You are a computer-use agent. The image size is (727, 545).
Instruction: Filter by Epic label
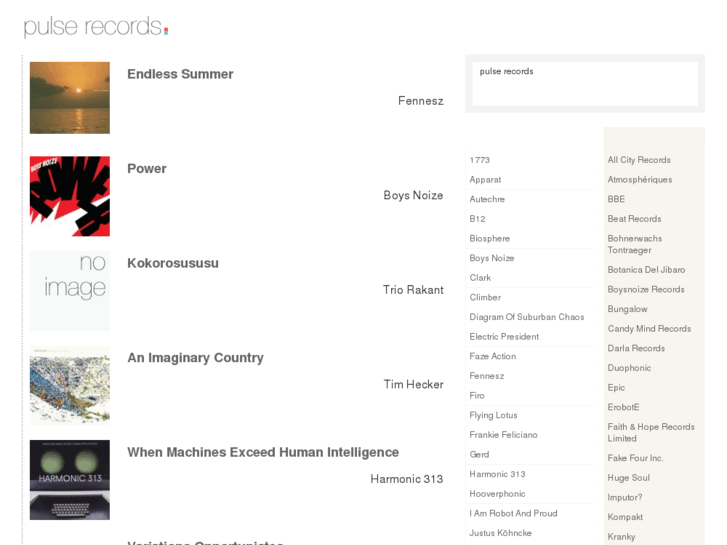(x=616, y=388)
